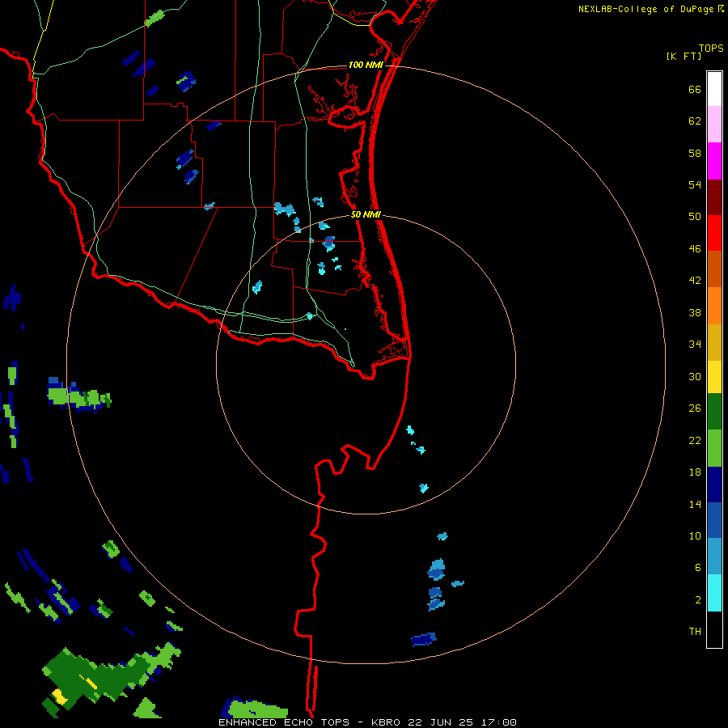The width and height of the screenshot is (728, 728).
Task: Click the 54 legend value
Action: point(695,184)
